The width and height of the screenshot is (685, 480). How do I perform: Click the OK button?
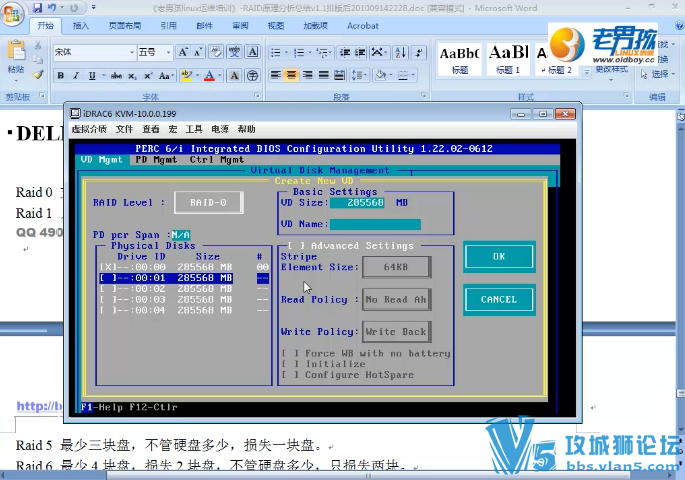click(499, 256)
